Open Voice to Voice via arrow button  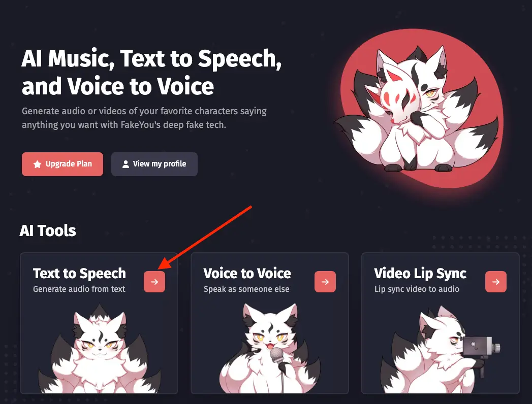[325, 282]
